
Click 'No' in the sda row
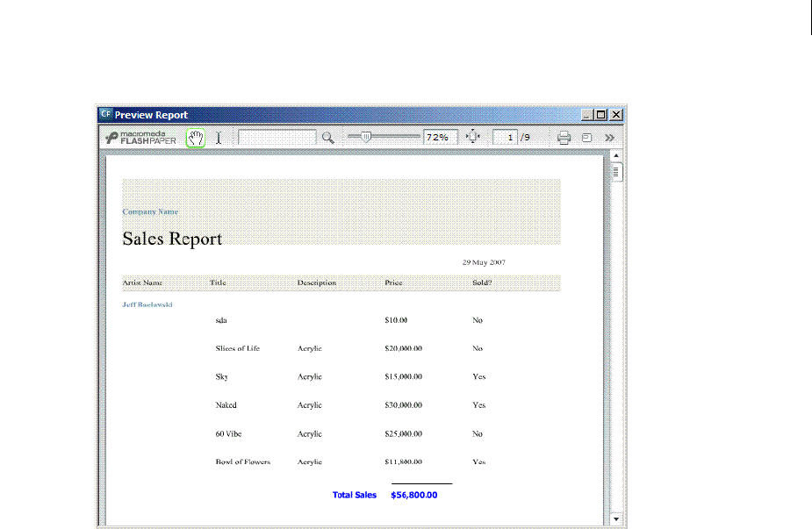(478, 320)
